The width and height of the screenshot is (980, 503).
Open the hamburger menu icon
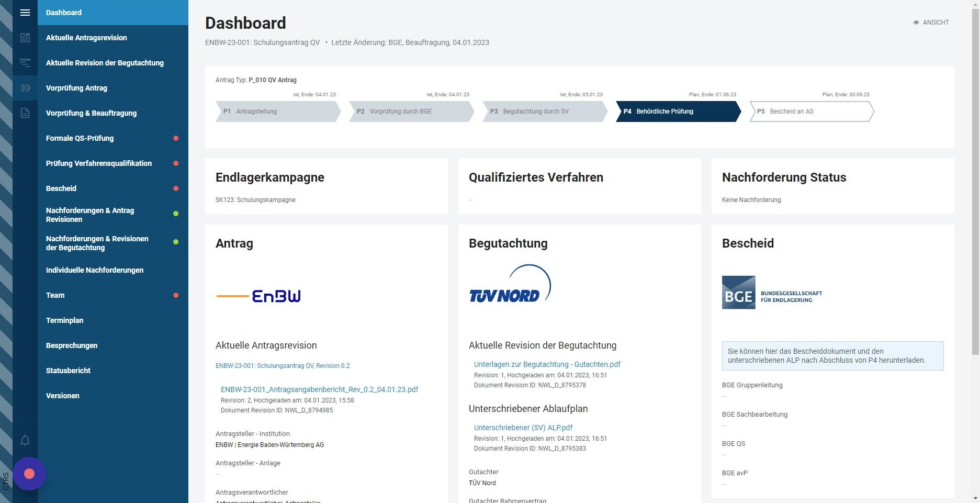coord(25,13)
